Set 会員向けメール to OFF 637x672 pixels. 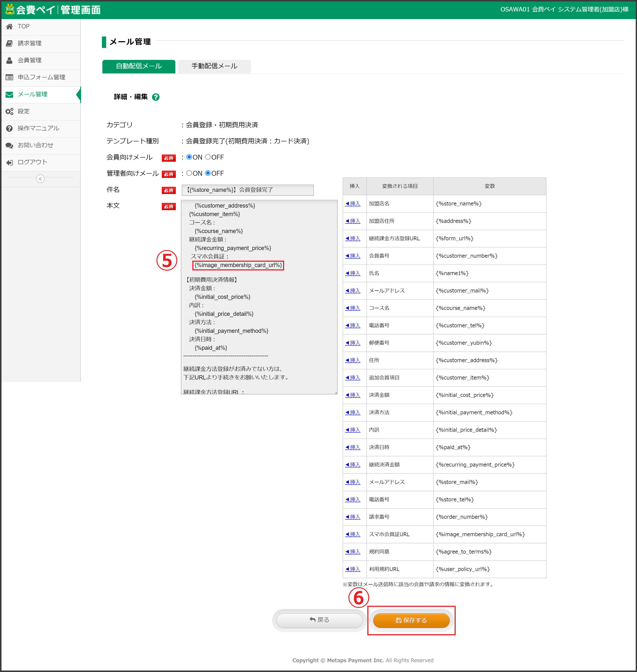[208, 157]
